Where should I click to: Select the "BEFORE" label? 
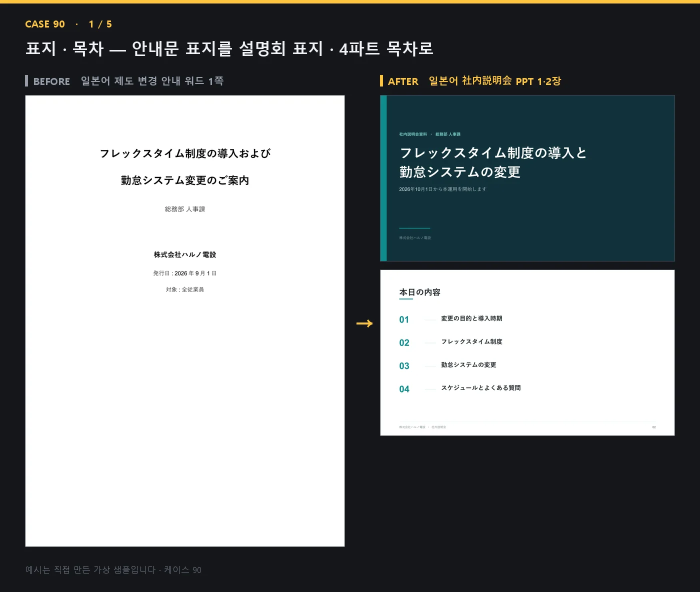coord(51,81)
